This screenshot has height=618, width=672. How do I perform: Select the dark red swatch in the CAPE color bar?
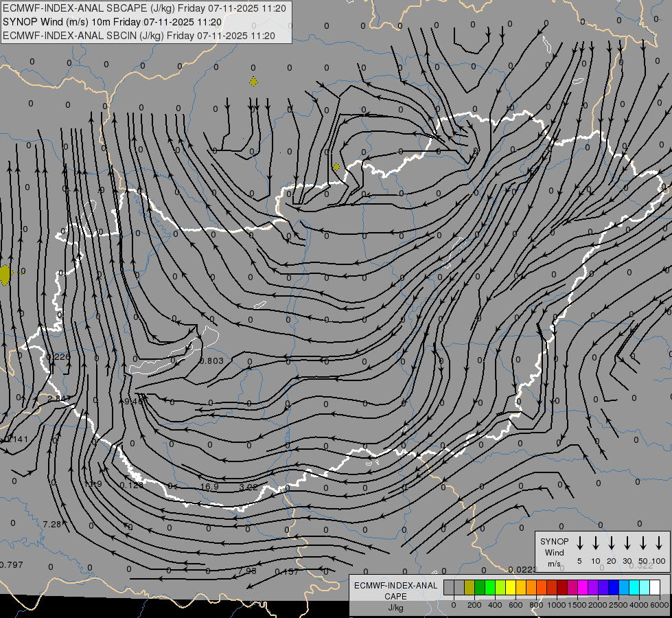coord(562,587)
